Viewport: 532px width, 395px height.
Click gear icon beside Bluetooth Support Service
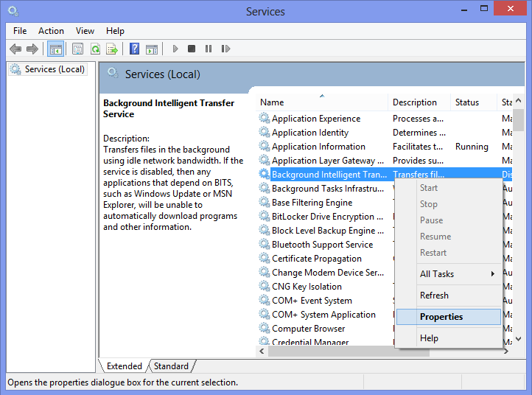tap(265, 244)
